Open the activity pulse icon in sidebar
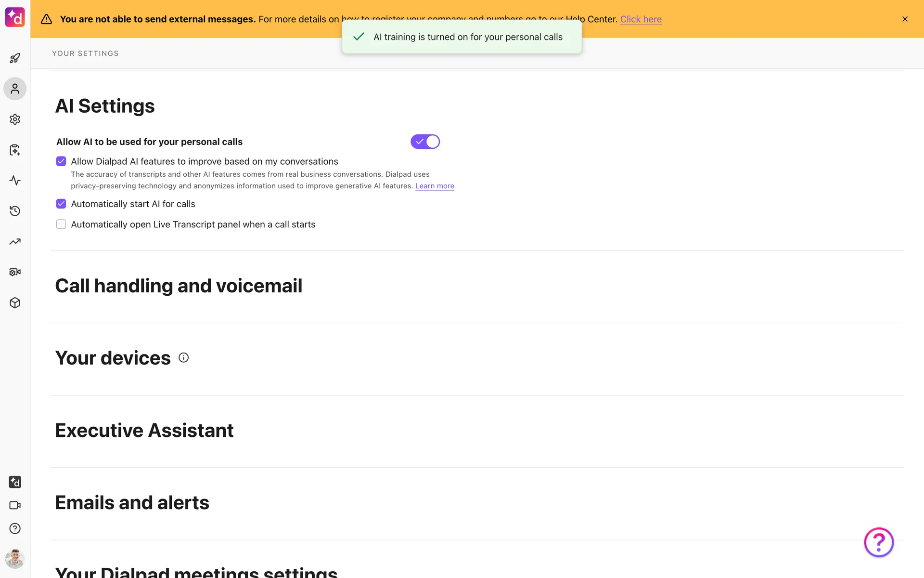924x578 pixels. point(15,181)
